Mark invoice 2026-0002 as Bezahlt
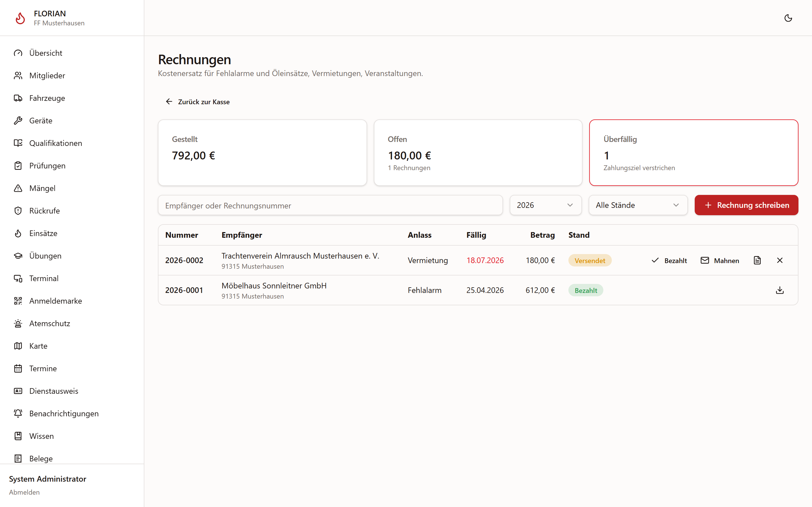Viewport: 812px width, 507px height. click(669, 261)
